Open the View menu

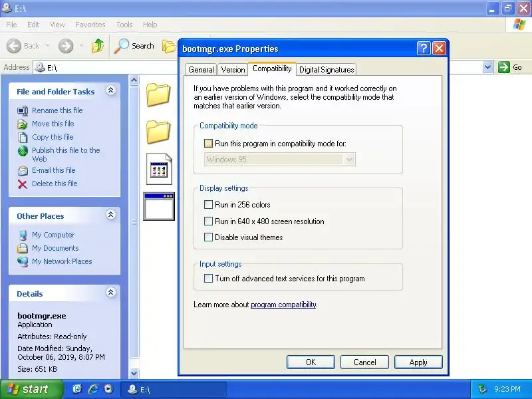coord(57,25)
